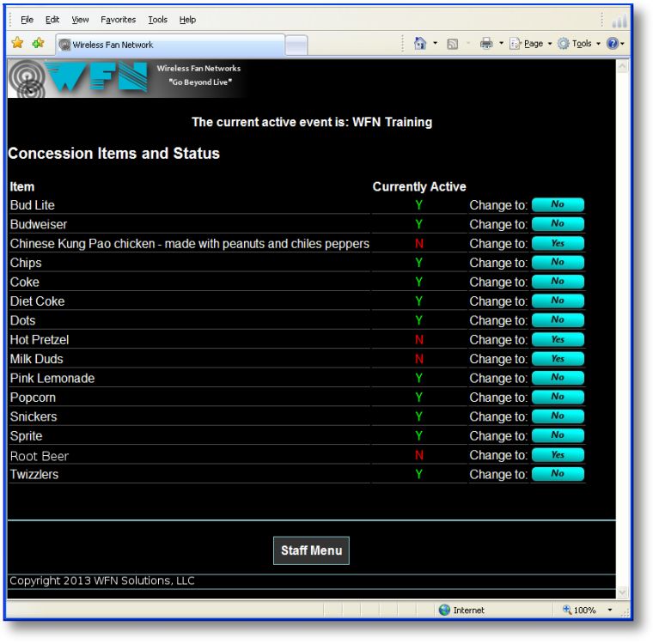Set Chips to No
Image resolution: width=653 pixels, height=644 pixels.
[x=558, y=262]
